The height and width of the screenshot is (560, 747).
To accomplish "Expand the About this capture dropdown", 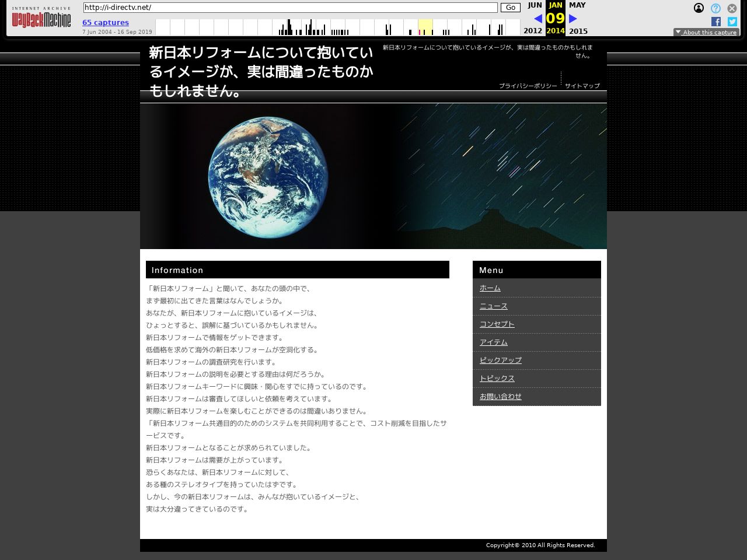I will pyautogui.click(x=706, y=32).
